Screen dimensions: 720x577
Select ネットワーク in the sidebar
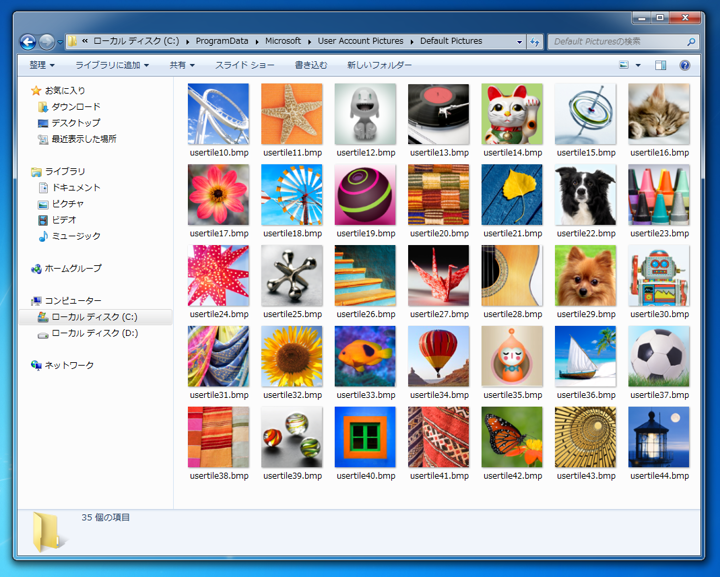pos(62,365)
